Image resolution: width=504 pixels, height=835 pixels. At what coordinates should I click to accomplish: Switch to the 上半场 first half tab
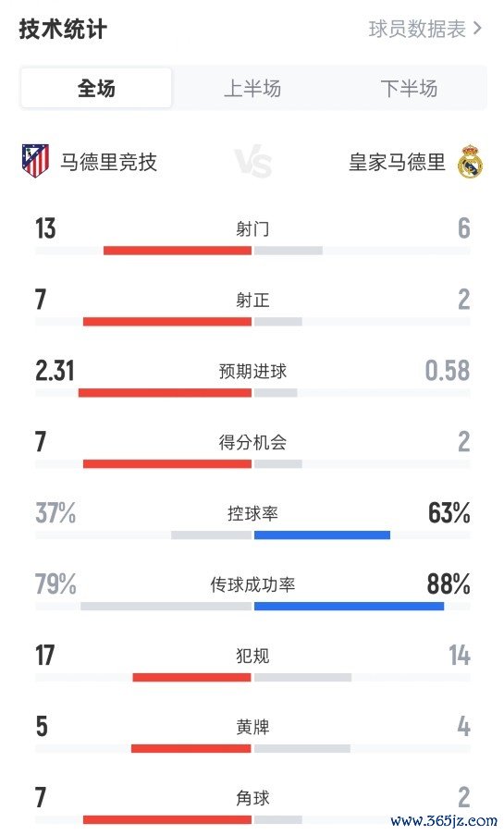[x=252, y=88]
